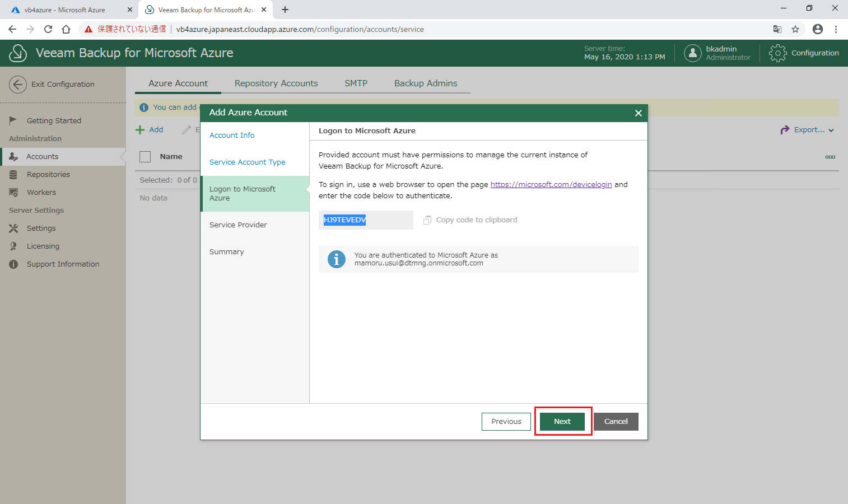Click the Repositories database icon
The image size is (848, 504).
point(13,175)
